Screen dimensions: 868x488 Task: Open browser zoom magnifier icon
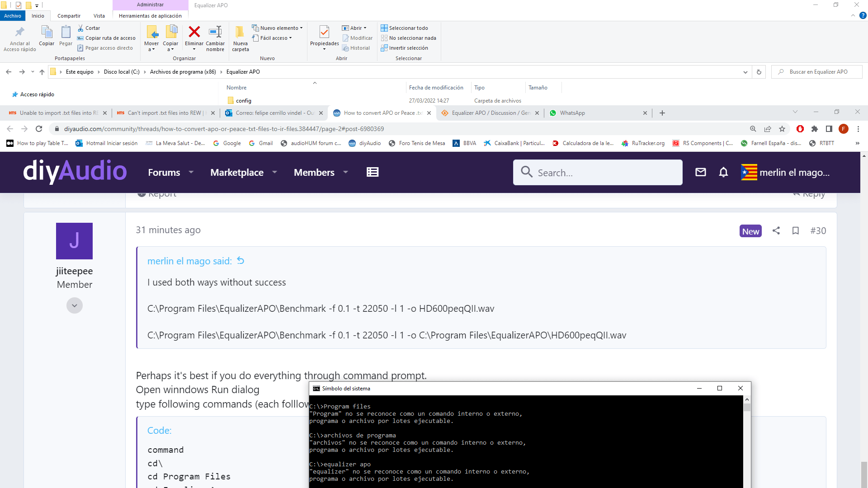(x=753, y=129)
